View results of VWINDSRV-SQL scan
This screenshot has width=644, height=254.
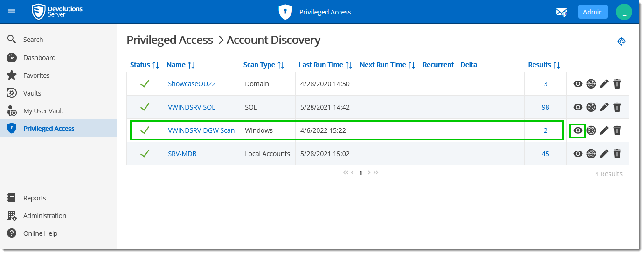click(578, 107)
